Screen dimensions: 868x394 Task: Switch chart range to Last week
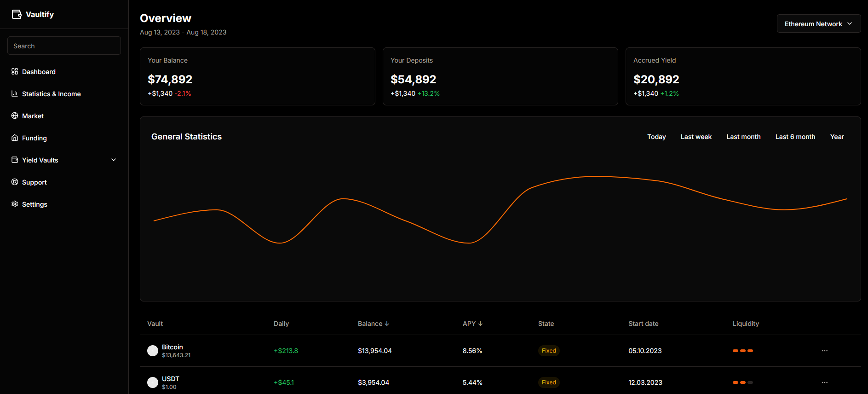(x=696, y=137)
